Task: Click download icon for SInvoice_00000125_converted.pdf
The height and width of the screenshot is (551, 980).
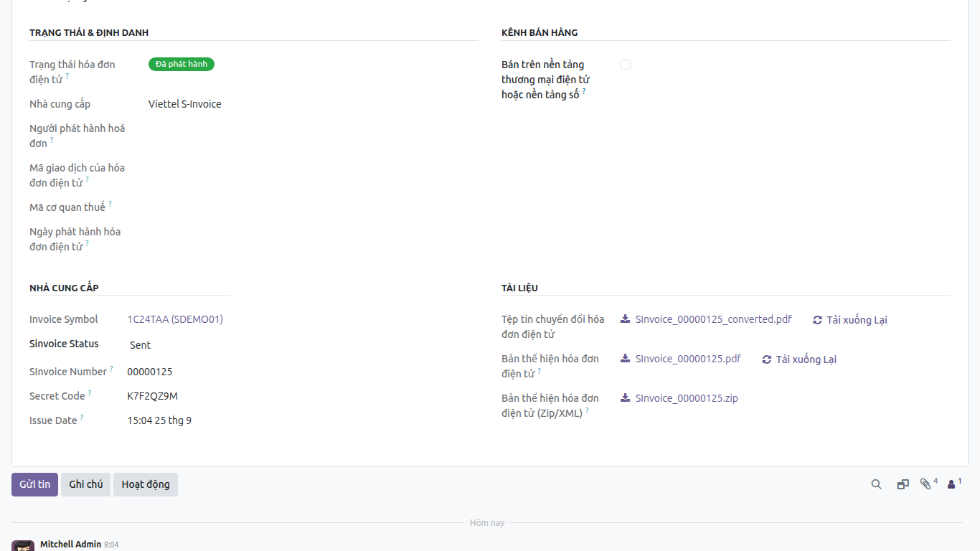Action: (625, 319)
